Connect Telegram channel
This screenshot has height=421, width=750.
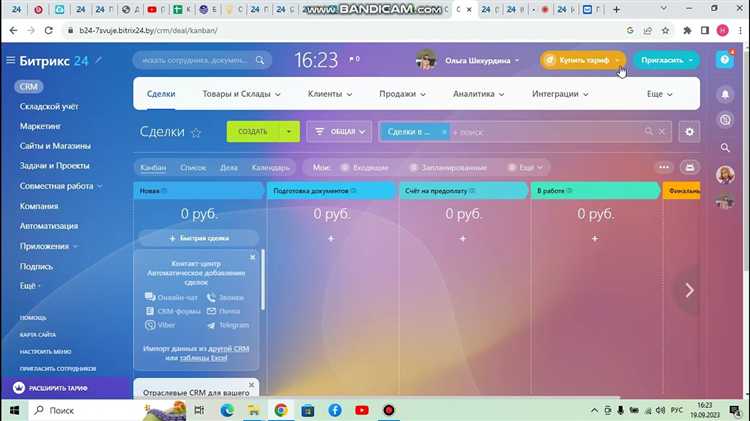(x=228, y=325)
